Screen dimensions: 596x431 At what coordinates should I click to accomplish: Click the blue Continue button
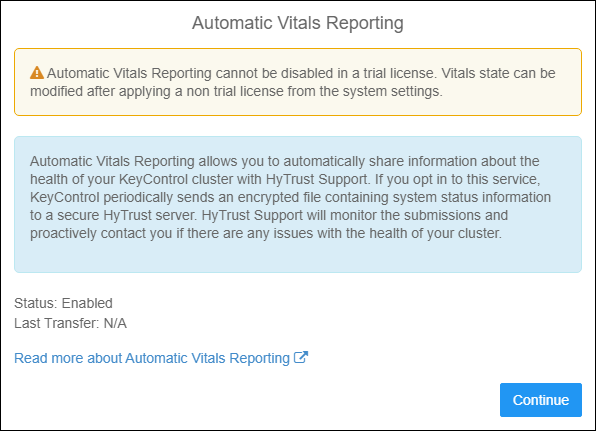(541, 400)
